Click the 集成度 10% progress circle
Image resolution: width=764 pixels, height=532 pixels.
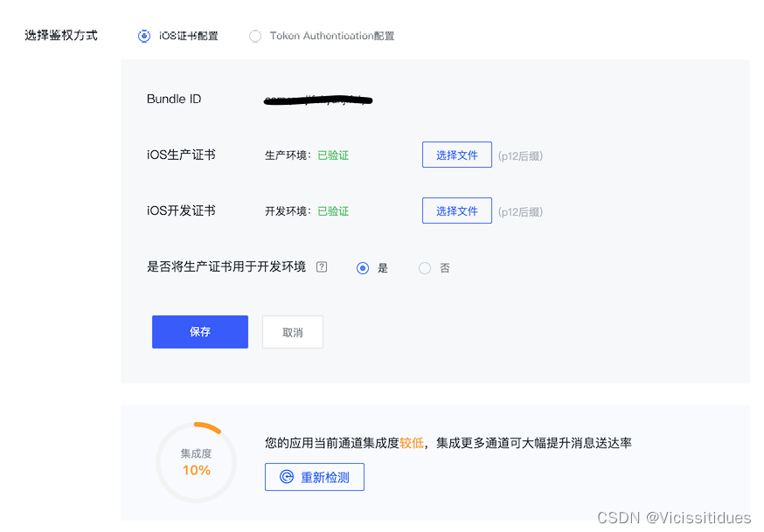tap(197, 462)
